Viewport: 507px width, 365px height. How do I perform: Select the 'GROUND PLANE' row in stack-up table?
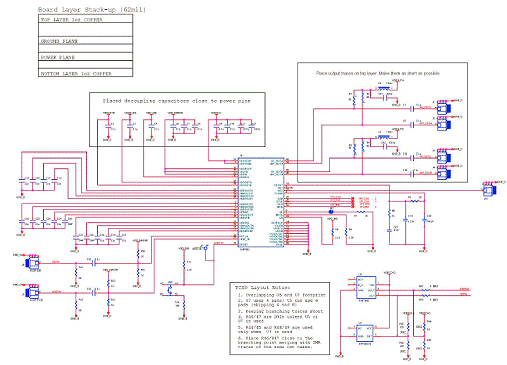85,41
